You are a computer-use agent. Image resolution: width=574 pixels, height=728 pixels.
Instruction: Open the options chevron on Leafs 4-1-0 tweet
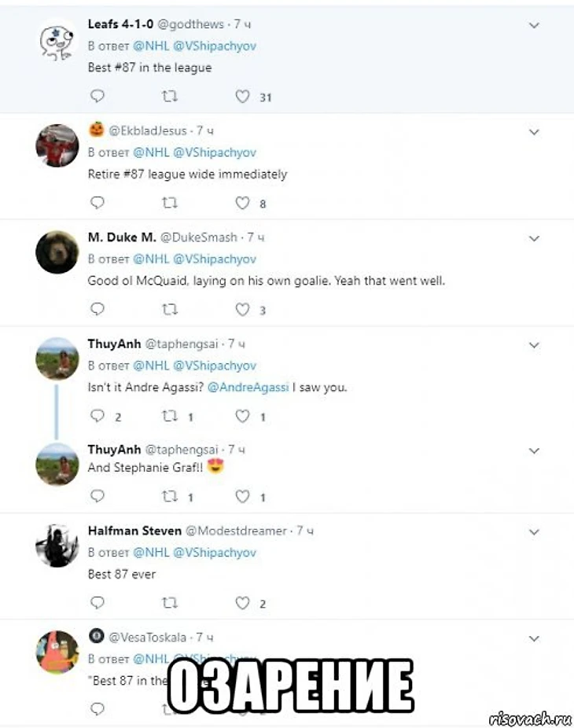(x=534, y=25)
